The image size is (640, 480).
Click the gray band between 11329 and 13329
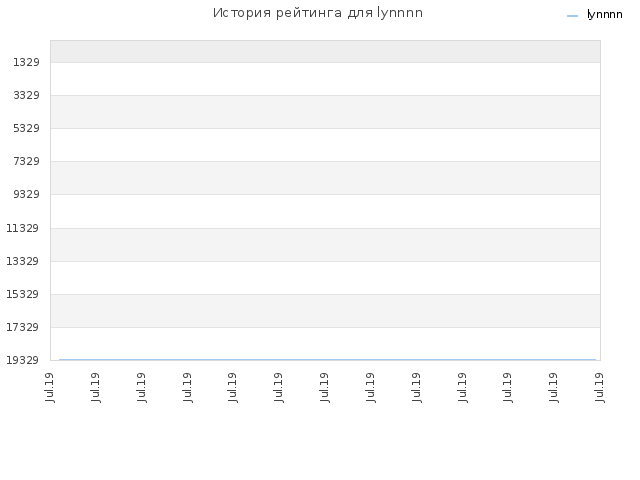point(325,245)
